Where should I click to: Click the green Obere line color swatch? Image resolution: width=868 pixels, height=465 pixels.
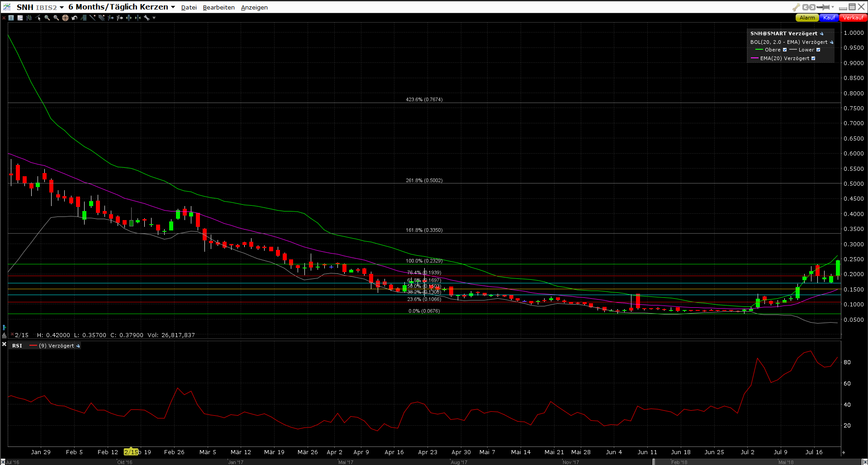coord(759,50)
